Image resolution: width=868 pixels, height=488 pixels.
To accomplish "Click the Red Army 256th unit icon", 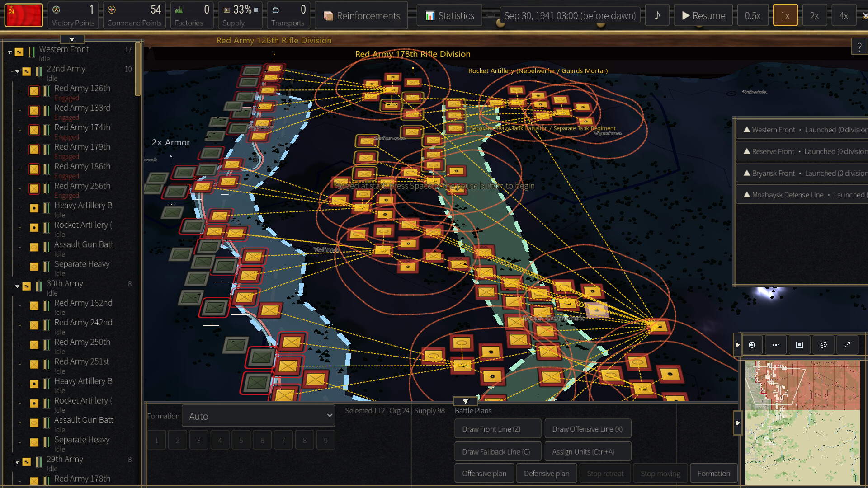I will [x=34, y=188].
